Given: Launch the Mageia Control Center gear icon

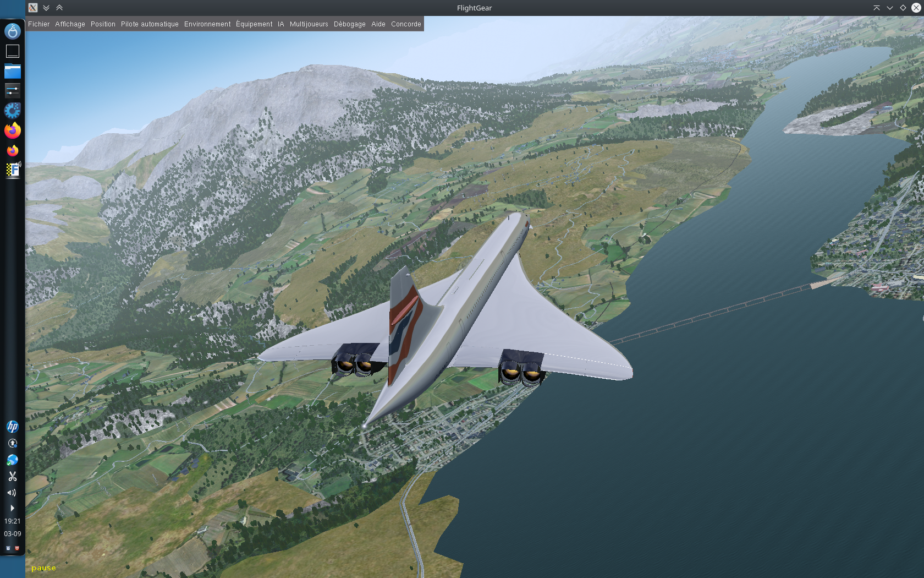Looking at the screenshot, I should 12,111.
